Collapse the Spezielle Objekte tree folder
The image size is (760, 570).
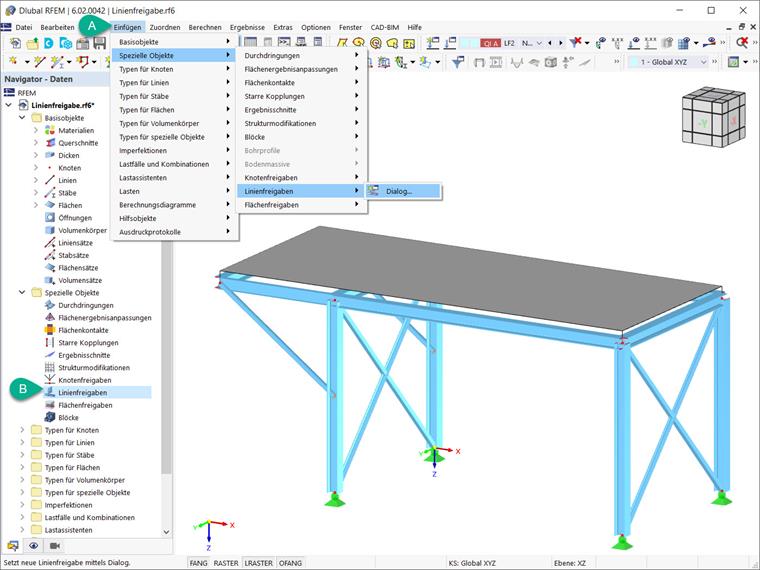[22, 292]
